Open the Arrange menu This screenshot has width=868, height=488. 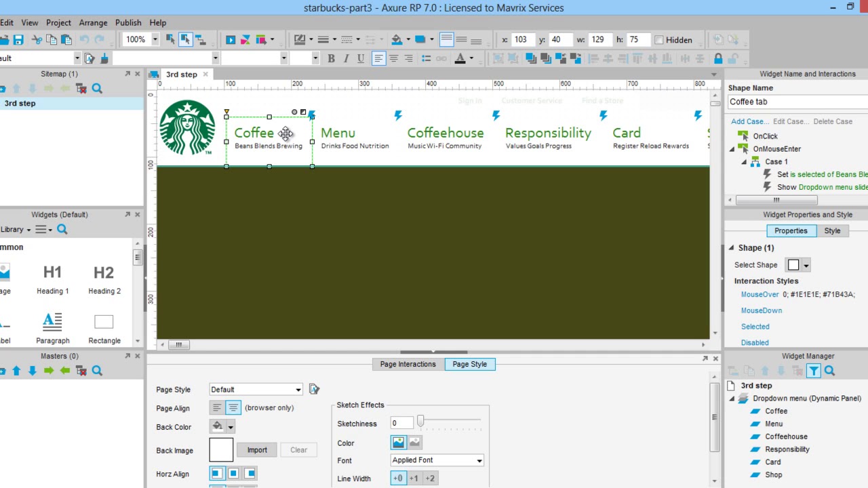(93, 22)
